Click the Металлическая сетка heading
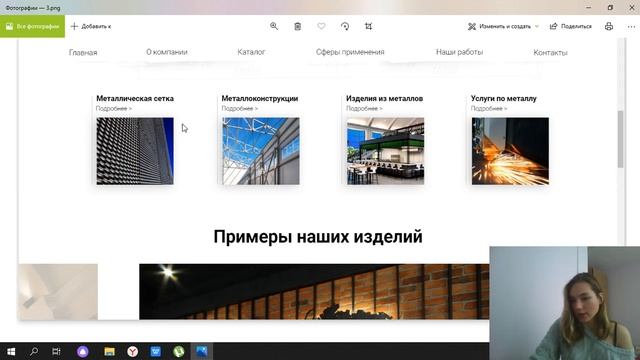This screenshot has width=640, height=360. pos(135,98)
